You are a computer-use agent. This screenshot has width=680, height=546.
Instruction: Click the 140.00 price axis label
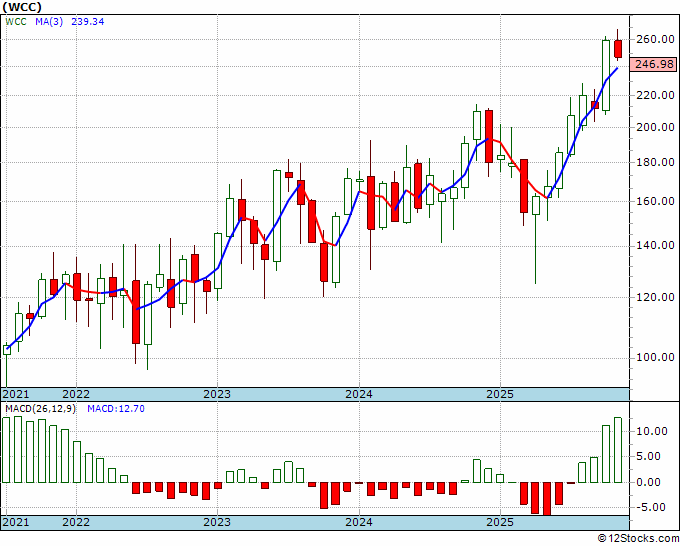655,246
